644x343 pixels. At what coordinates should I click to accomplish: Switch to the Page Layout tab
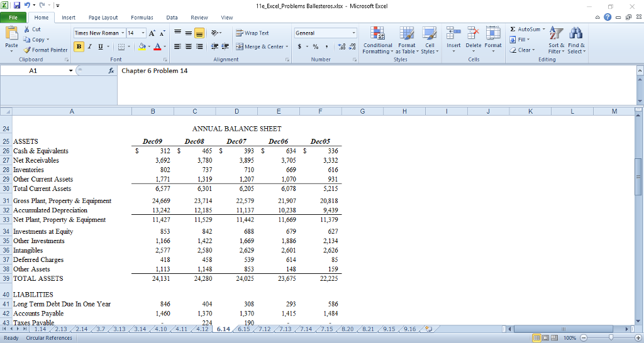click(x=103, y=18)
